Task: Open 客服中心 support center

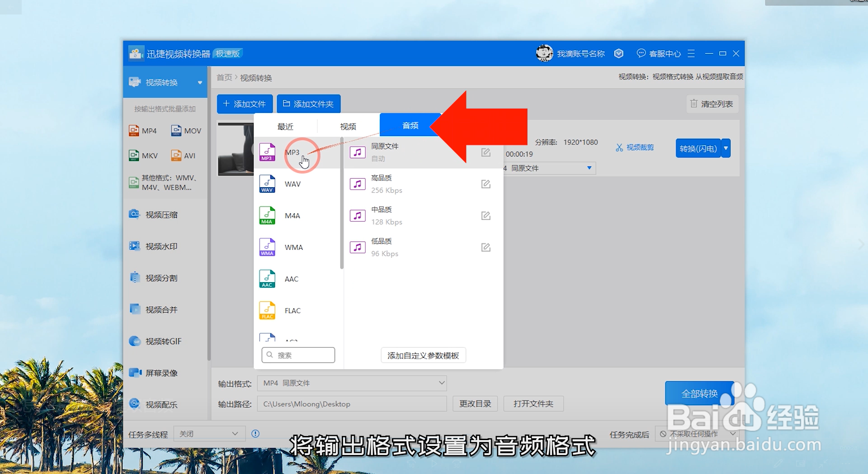Action: click(x=659, y=53)
